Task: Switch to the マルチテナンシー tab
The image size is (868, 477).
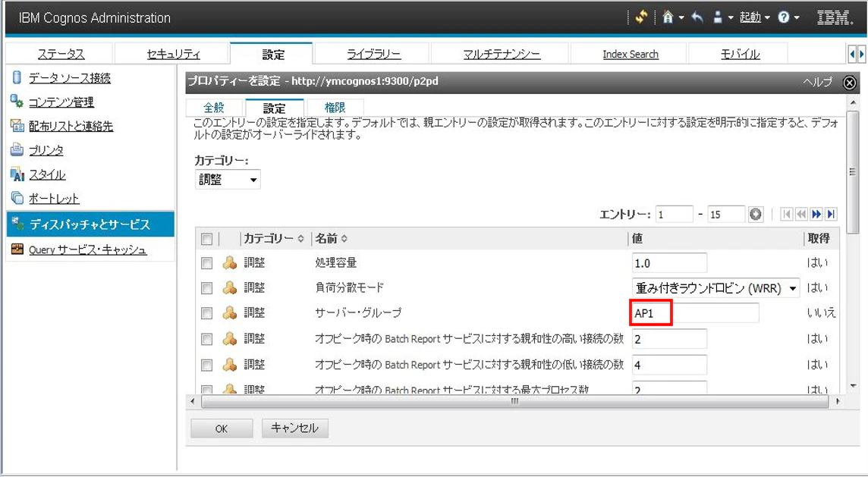Action: (x=502, y=54)
